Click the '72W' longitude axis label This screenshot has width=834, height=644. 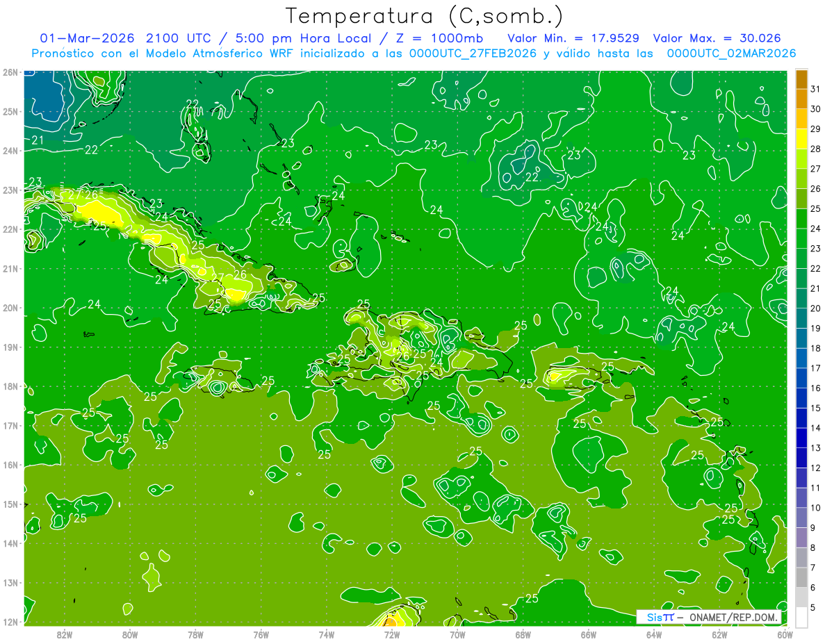[x=392, y=634]
